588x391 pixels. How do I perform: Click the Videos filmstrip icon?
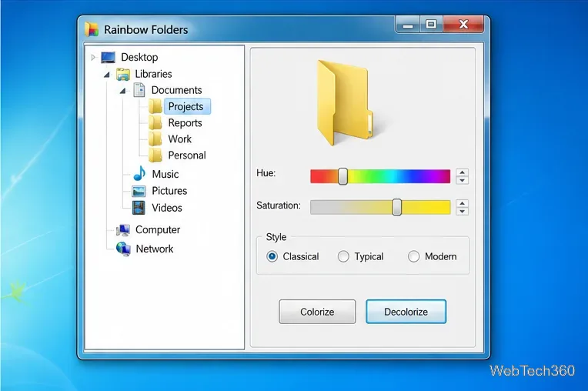(139, 208)
